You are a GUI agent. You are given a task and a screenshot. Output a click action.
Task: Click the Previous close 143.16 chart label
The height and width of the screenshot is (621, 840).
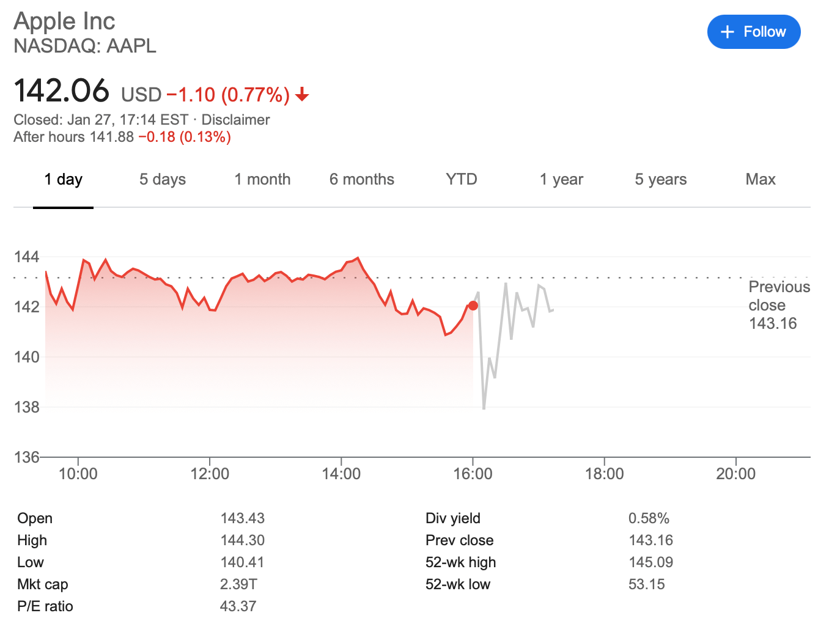778,305
